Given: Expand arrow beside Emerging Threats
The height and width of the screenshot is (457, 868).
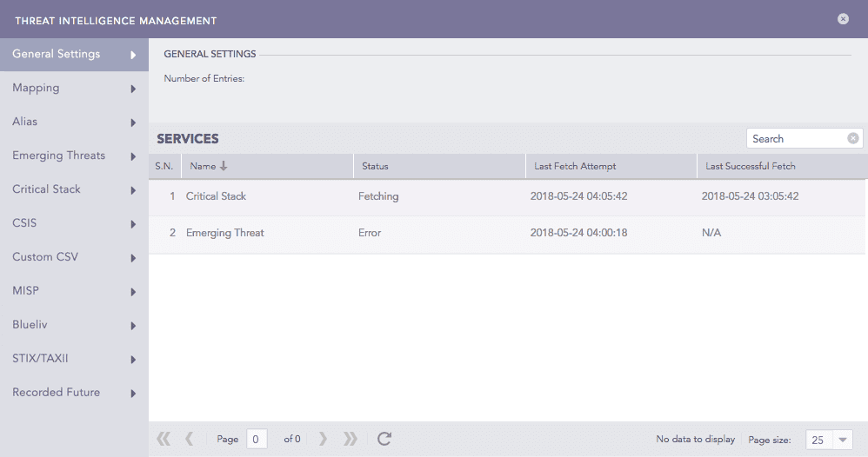Looking at the screenshot, I should pyautogui.click(x=133, y=156).
